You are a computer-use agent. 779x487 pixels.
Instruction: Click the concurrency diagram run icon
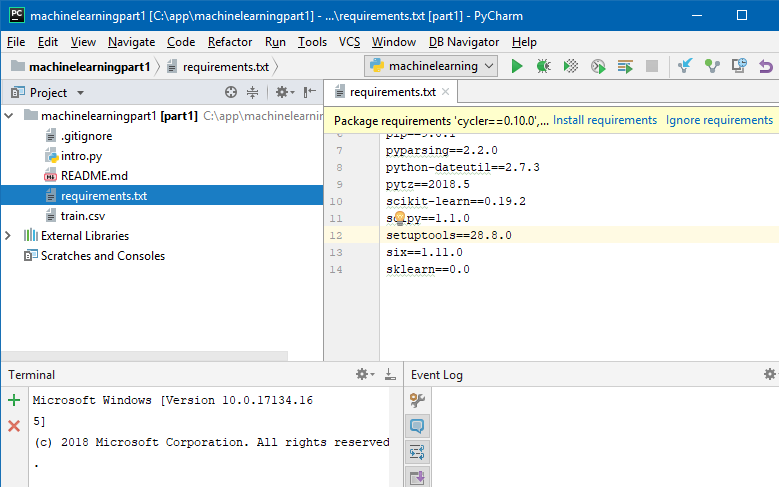(625, 66)
